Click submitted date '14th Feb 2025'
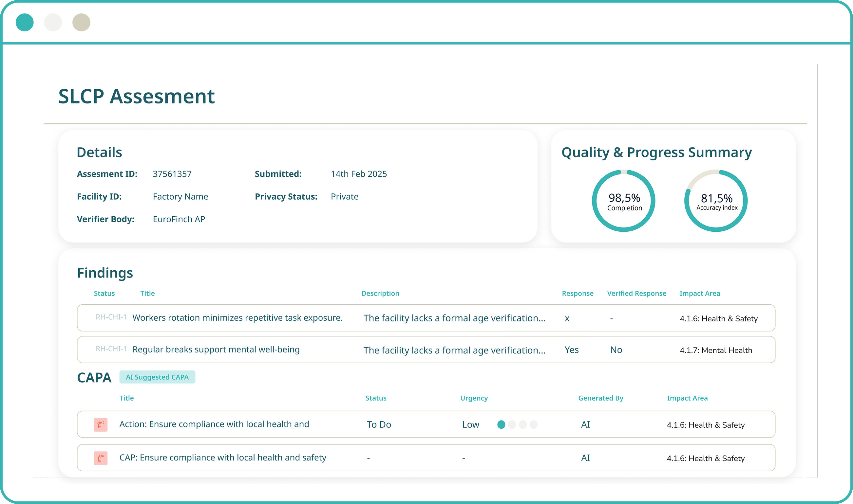853x504 pixels. [x=359, y=174]
